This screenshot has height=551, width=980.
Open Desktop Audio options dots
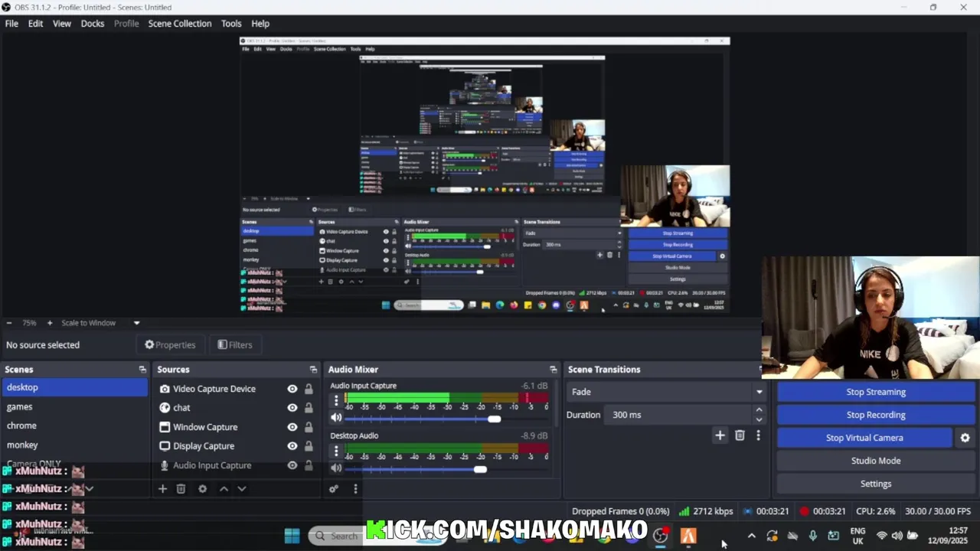(335, 451)
